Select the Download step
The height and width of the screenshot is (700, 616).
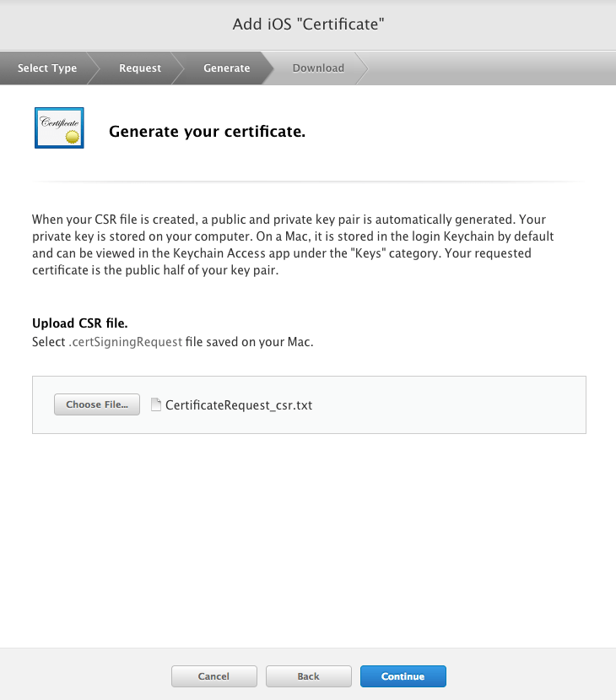pos(318,68)
